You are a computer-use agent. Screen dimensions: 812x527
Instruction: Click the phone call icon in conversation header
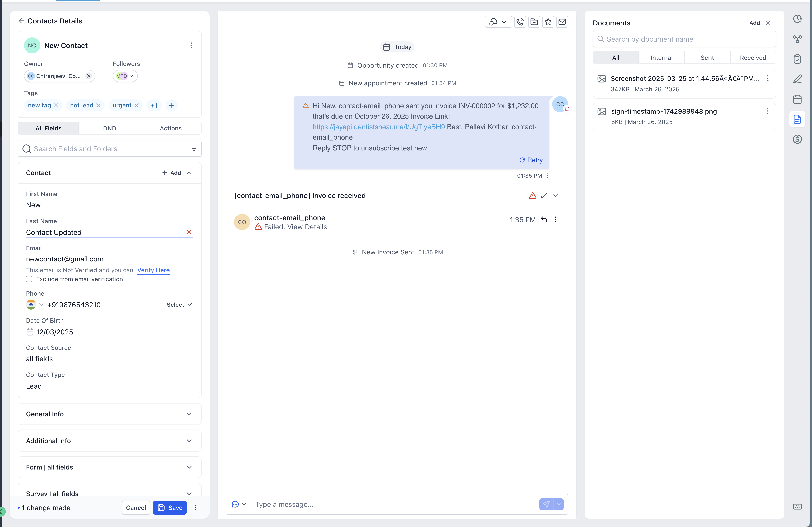(x=520, y=22)
